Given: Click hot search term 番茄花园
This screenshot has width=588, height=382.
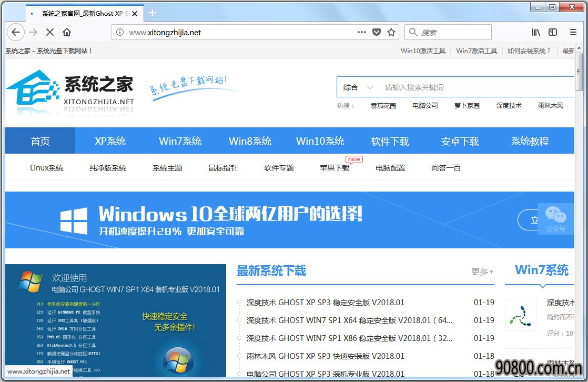Looking at the screenshot, I should coord(383,105).
